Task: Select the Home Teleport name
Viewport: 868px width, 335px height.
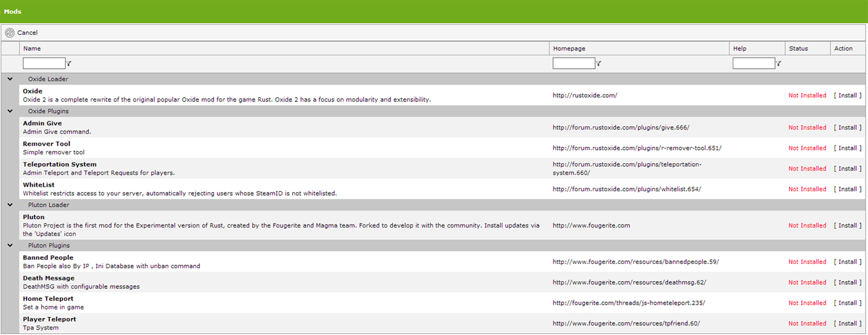Action: pos(48,299)
